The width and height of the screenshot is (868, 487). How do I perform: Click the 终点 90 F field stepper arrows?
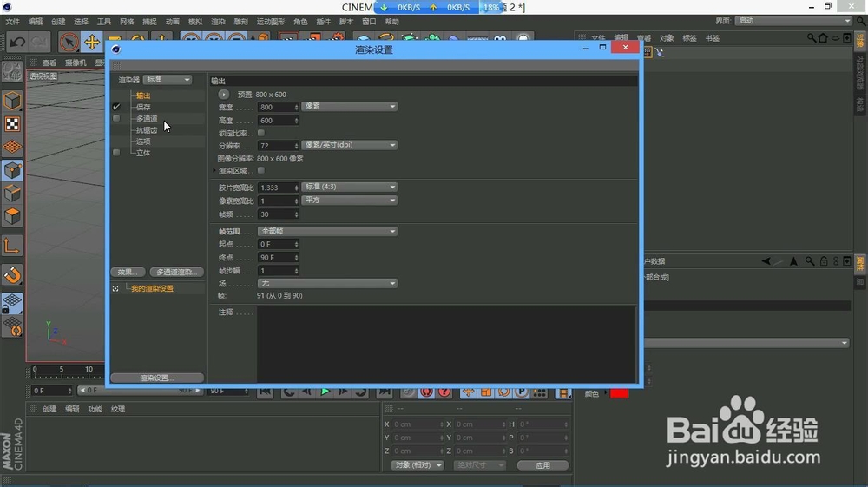[296, 258]
